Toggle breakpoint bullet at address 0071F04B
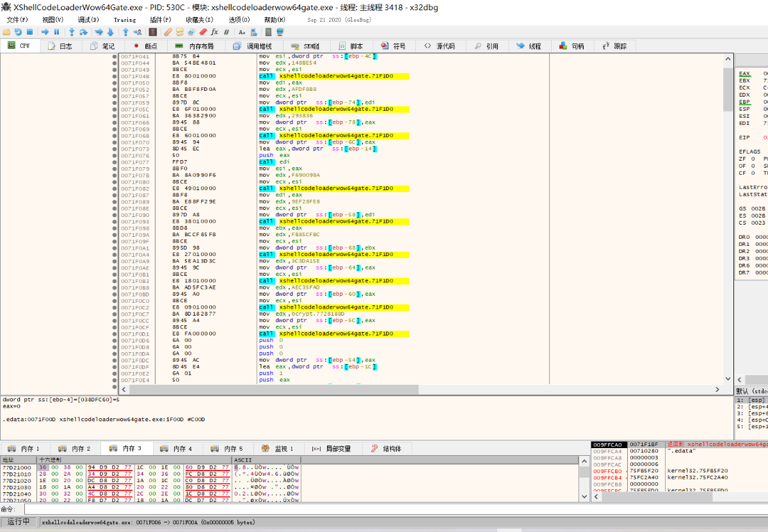Image resolution: width=768 pixels, height=532 pixels. click(115, 76)
